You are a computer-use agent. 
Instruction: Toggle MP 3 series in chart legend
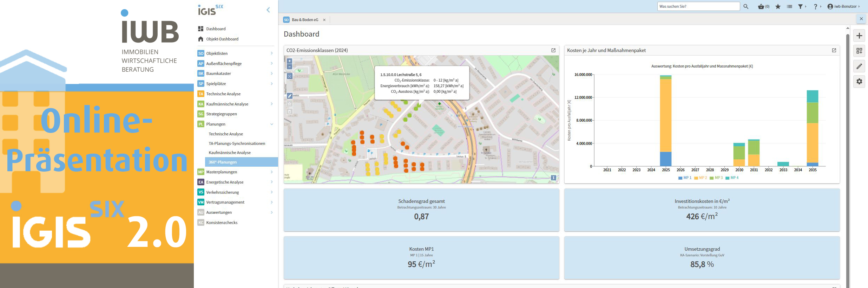716,178
